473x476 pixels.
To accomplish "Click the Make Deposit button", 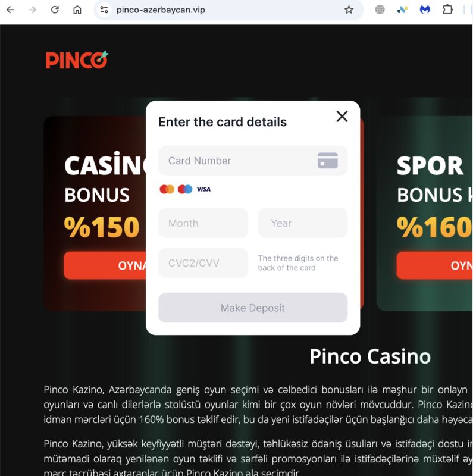I will pos(253,308).
